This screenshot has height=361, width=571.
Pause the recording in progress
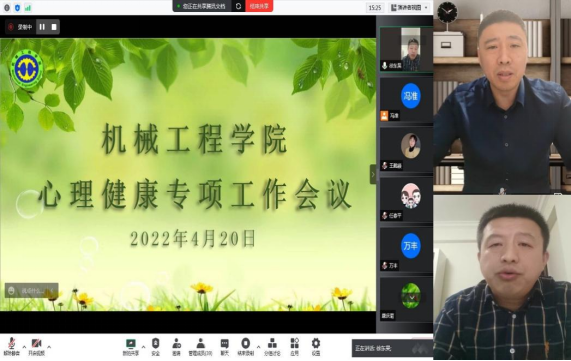pos(42,27)
